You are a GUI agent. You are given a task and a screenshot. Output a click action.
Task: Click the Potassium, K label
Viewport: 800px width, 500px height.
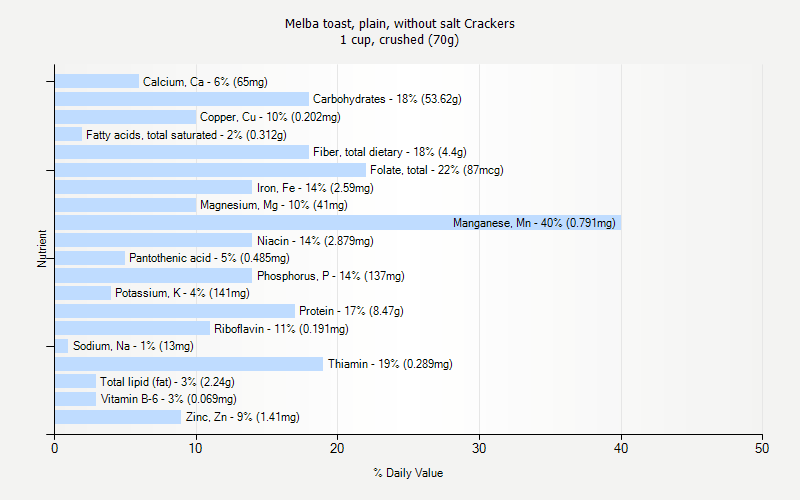click(182, 293)
